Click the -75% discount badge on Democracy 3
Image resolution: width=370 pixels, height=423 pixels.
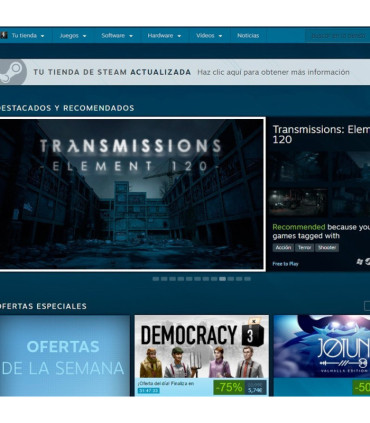[x=229, y=387]
